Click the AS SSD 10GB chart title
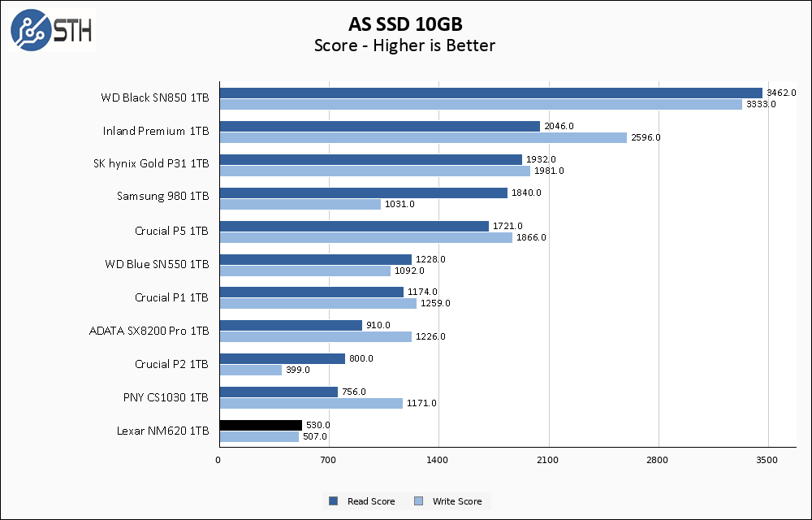This screenshot has height=520, width=812. tap(405, 24)
